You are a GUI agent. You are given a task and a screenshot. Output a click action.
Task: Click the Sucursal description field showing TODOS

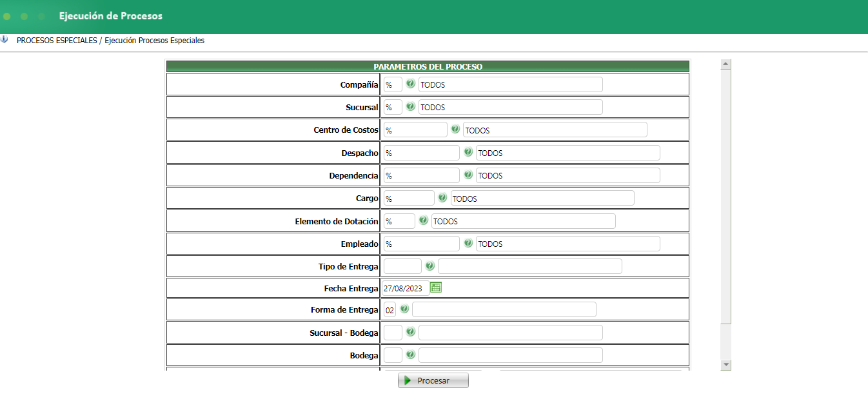[x=511, y=107]
